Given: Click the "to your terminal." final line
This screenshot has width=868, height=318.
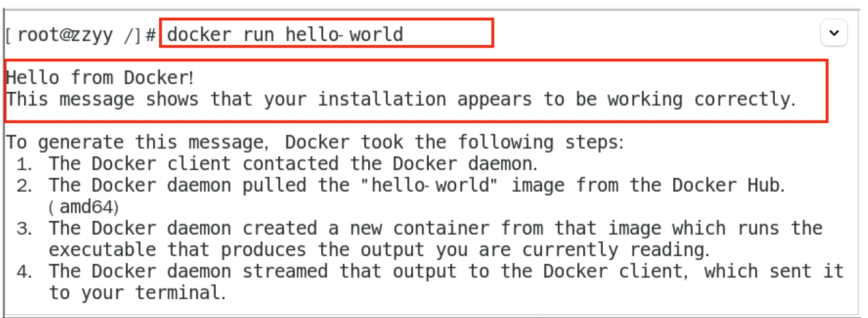Looking at the screenshot, I should (x=137, y=293).
